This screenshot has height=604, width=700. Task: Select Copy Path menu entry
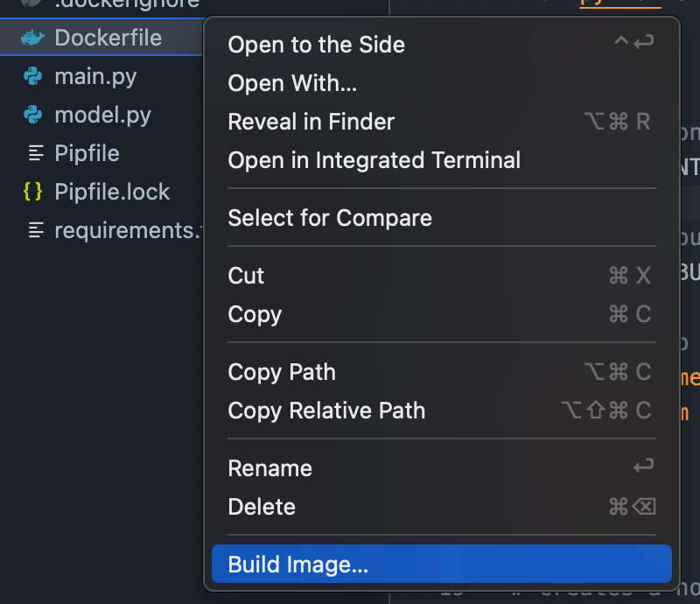pyautogui.click(x=282, y=372)
